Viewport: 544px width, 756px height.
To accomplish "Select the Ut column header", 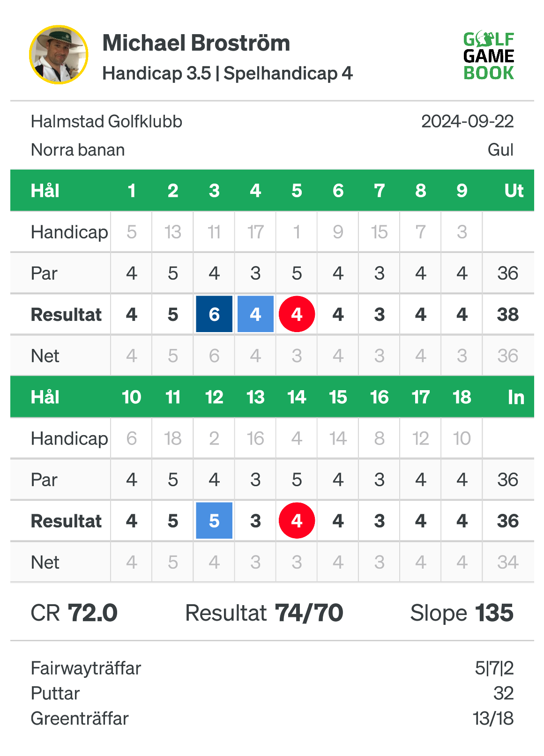I will click(x=514, y=191).
